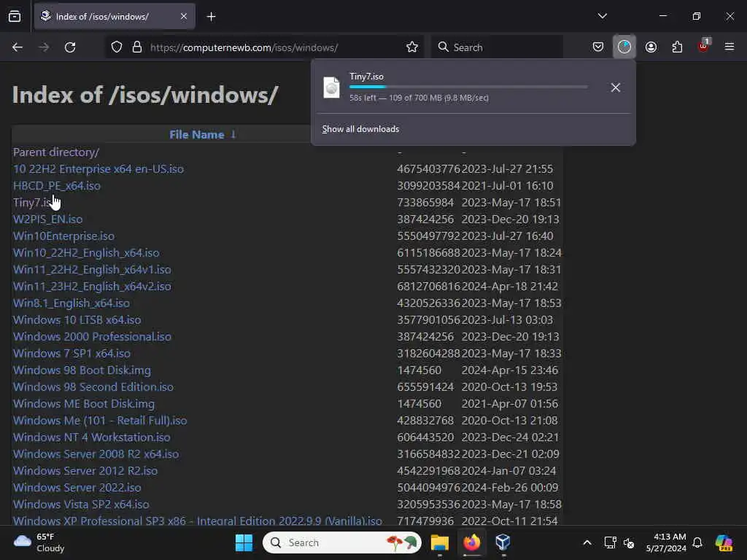Image resolution: width=747 pixels, height=560 pixels.
Task: Open VirtualBox from taskbar
Action: 503,542
